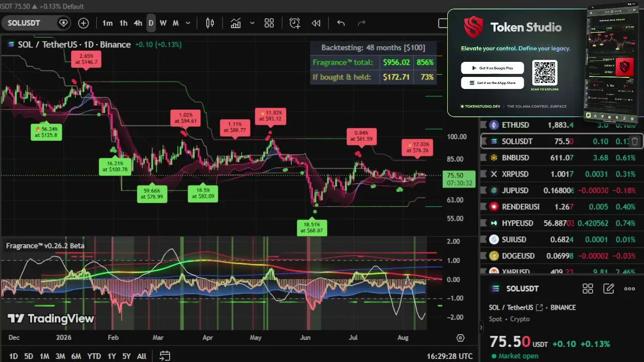Click the Dogecoin logo icon in watchlist
The width and height of the screenshot is (644, 362).
(494, 256)
